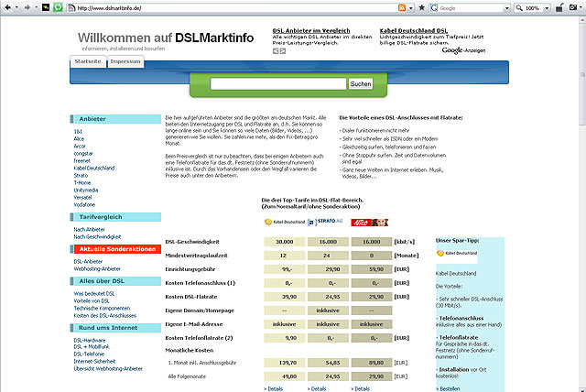This screenshot has width=586, height=392.
Task: Open provider link Arcor
Action: 80,147
